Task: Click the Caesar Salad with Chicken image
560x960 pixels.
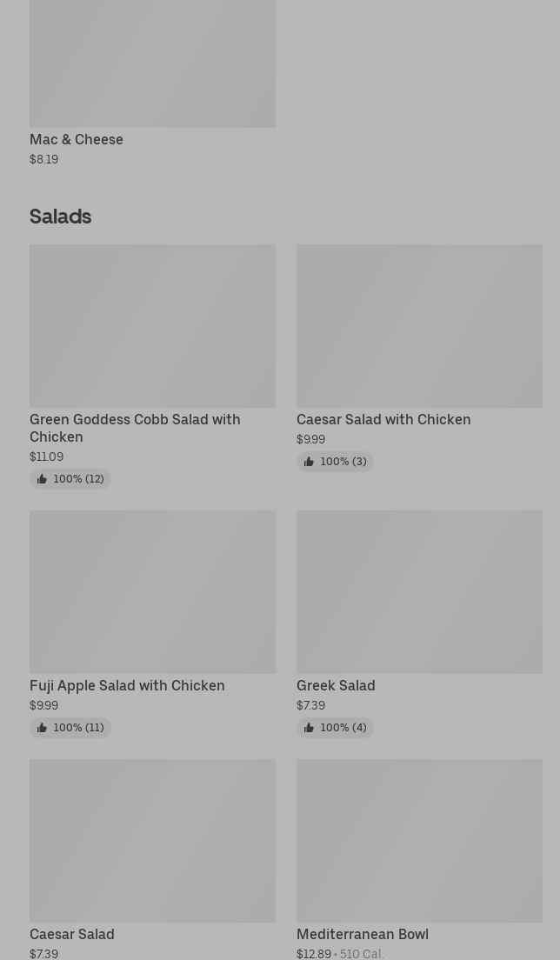Action: tap(419, 326)
